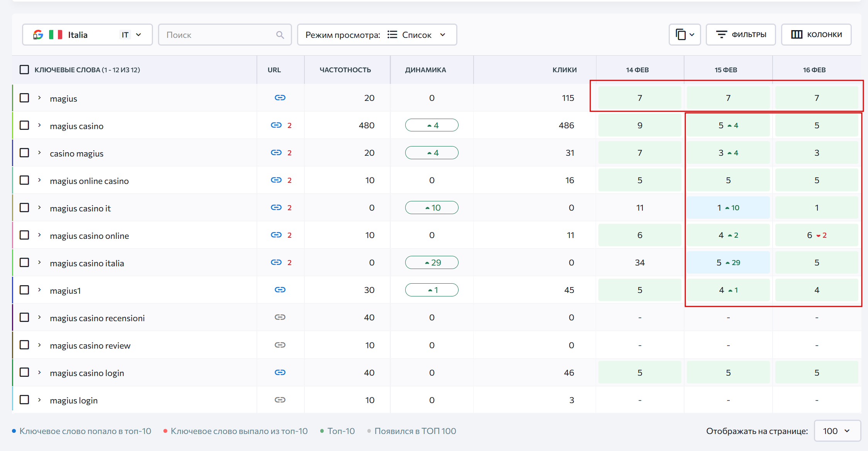Open the copy icon dropdown

685,35
